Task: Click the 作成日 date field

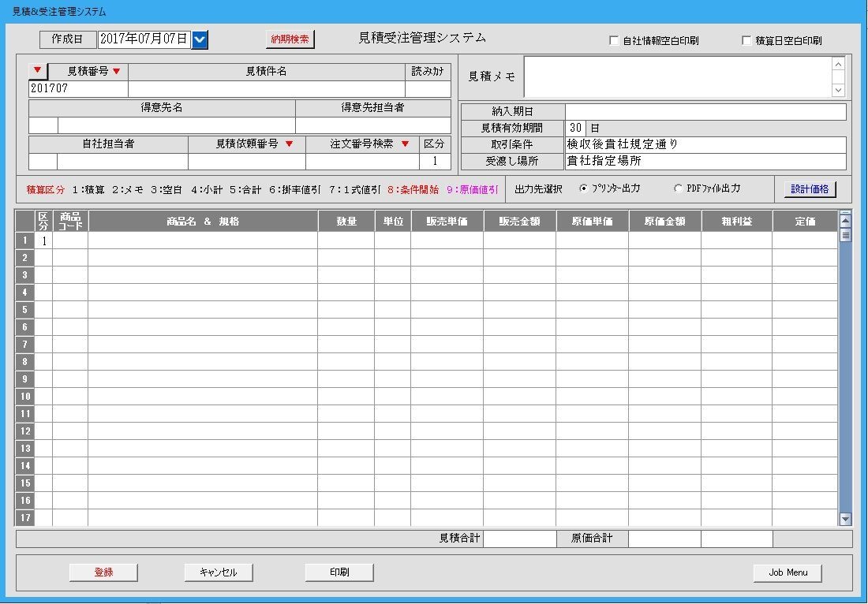Action: [144, 39]
